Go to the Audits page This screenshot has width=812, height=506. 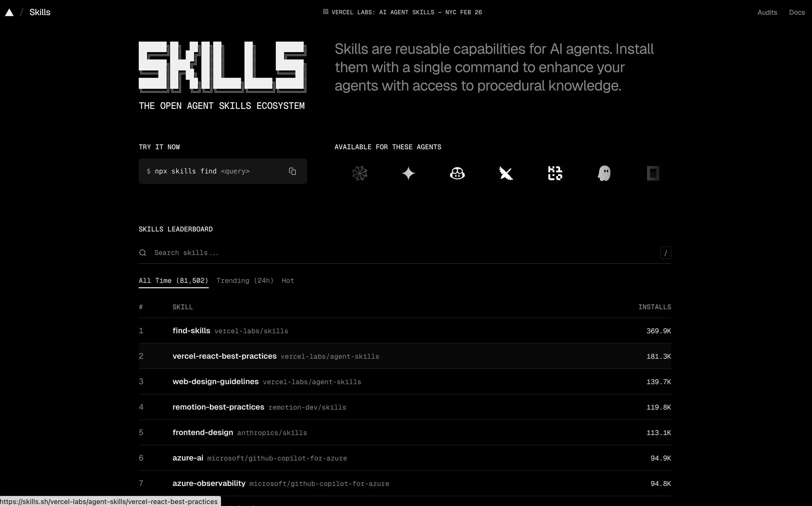[767, 12]
